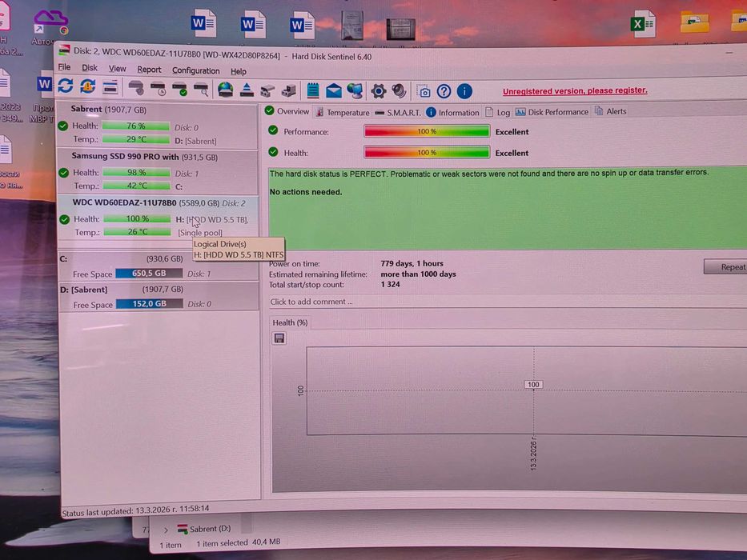Click the 'more than 1000 days' lifetime value
The width and height of the screenshot is (747, 560).
click(x=418, y=274)
